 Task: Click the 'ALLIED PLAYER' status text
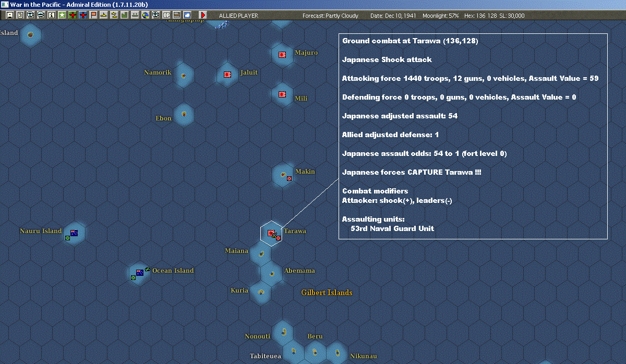click(x=238, y=16)
